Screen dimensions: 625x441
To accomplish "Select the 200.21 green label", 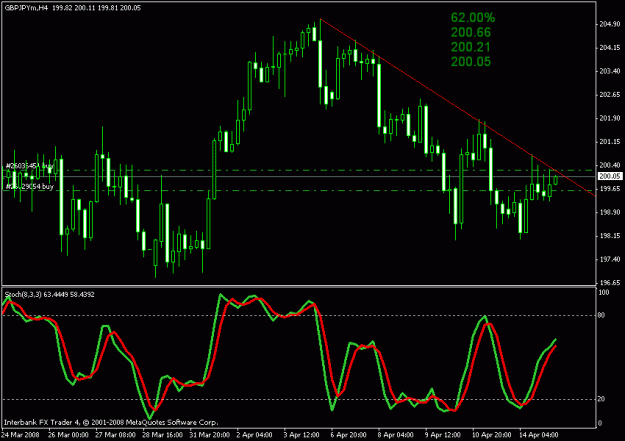I will 470,47.
